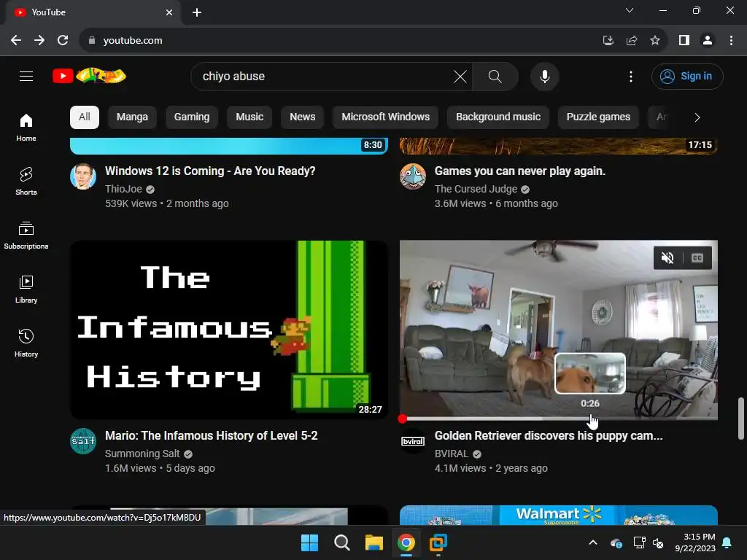The height and width of the screenshot is (560, 747).
Task: Click the YouTube logo
Action: [90, 76]
